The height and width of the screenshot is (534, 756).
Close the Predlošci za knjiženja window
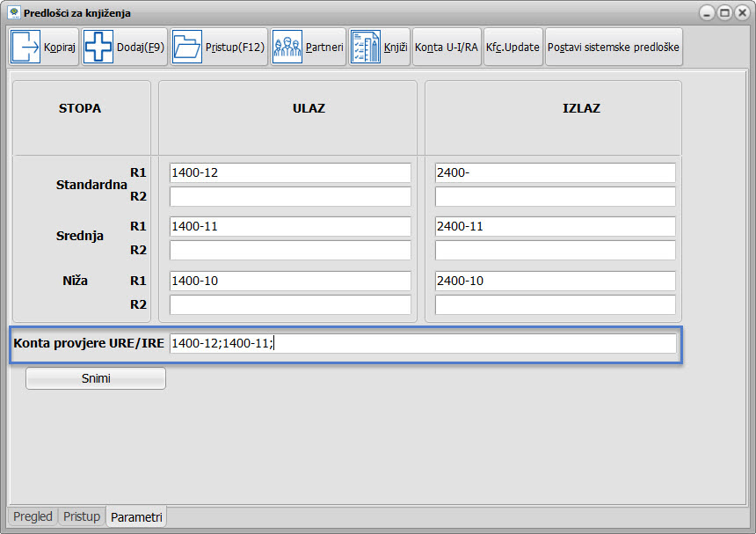coord(743,13)
